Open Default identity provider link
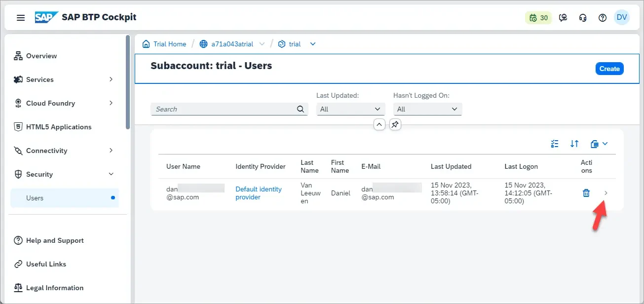Viewport: 644px width, 304px height. (259, 193)
